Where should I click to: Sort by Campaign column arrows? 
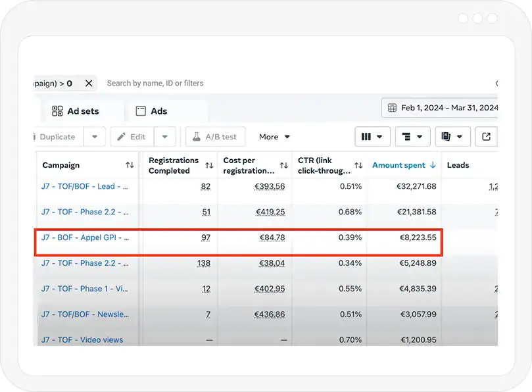click(x=130, y=166)
